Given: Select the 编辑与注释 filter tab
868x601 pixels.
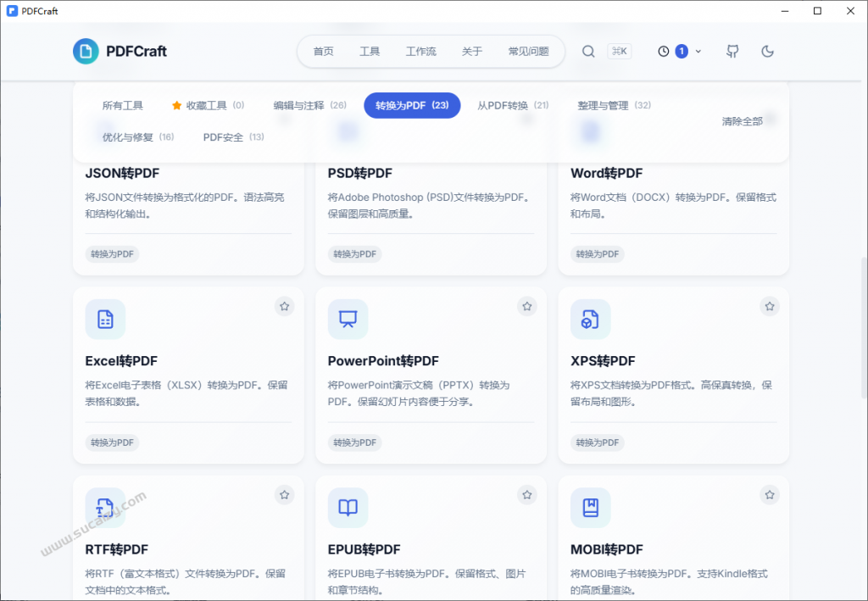Looking at the screenshot, I should pyautogui.click(x=309, y=105).
